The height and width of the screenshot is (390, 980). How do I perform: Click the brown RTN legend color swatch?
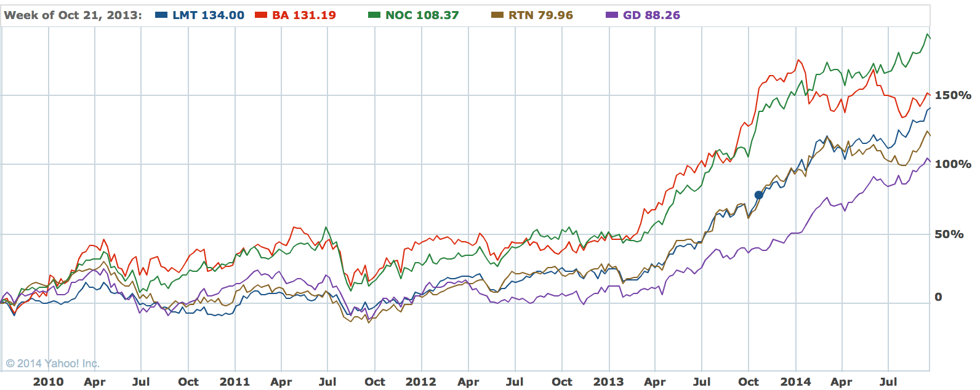[497, 15]
